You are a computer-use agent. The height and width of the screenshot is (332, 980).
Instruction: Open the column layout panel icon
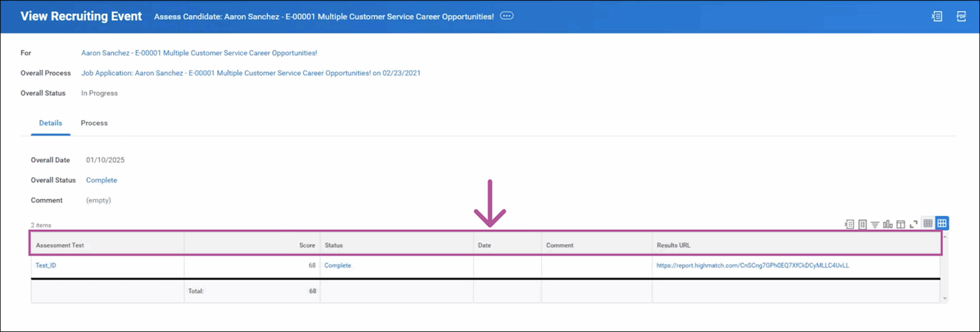pos(901,224)
